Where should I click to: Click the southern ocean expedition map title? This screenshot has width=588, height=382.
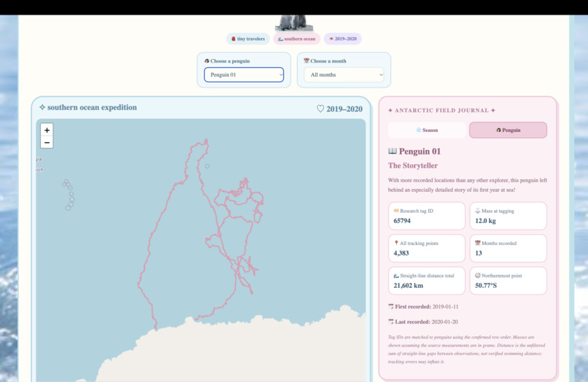[x=92, y=107]
